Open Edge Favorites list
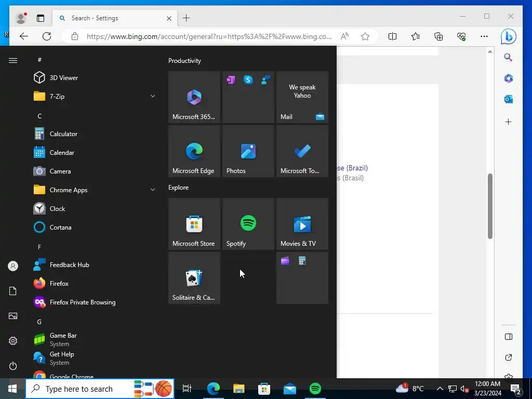Screen dimensions: 532x399 (x=415, y=36)
